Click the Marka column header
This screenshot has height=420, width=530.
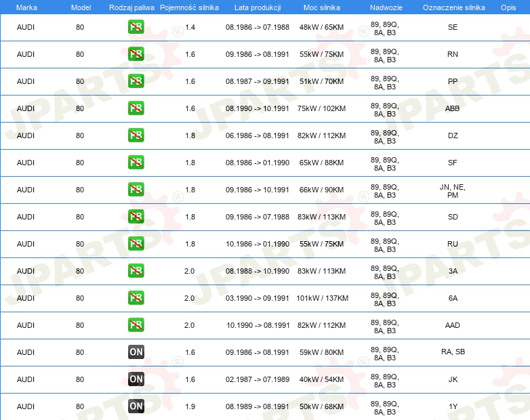(26, 7)
